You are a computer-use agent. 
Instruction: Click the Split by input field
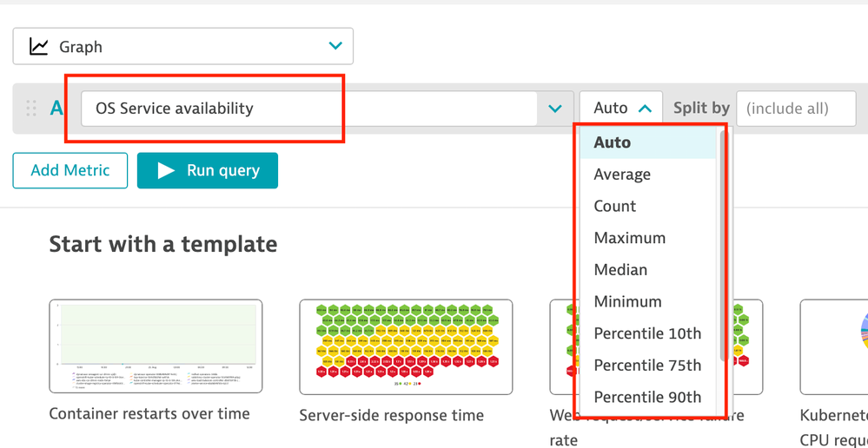[795, 109]
